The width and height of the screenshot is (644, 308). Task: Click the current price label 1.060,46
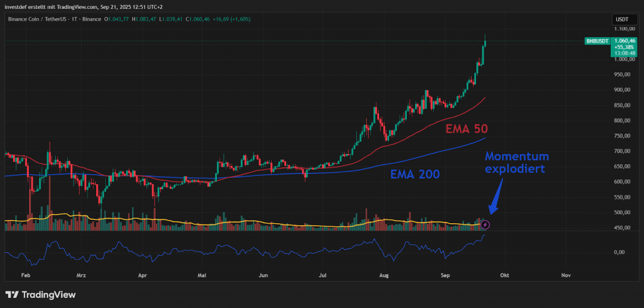click(x=625, y=41)
